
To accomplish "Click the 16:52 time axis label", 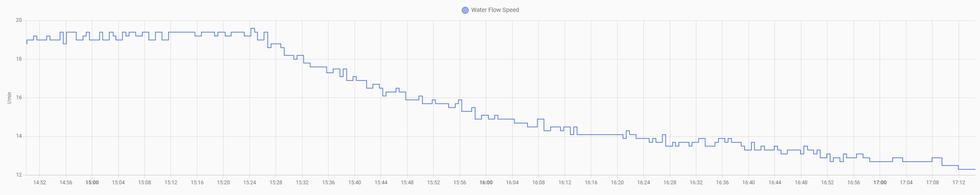I will [827, 183].
